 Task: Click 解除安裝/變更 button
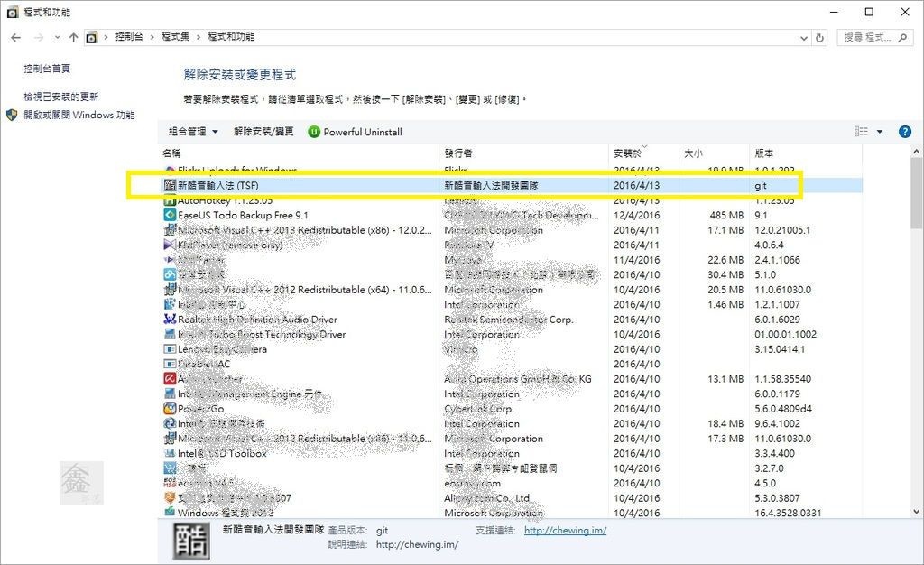point(263,132)
